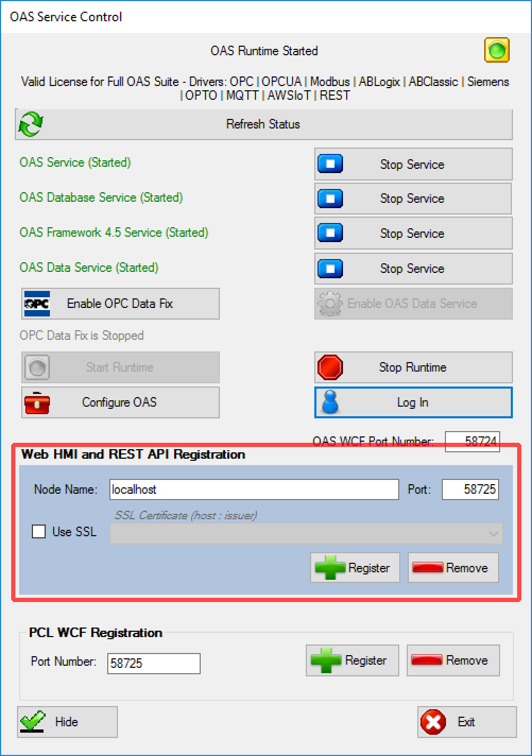Click the "OAS Service Control" window title
The height and width of the screenshot is (756, 532).
[66, 17]
